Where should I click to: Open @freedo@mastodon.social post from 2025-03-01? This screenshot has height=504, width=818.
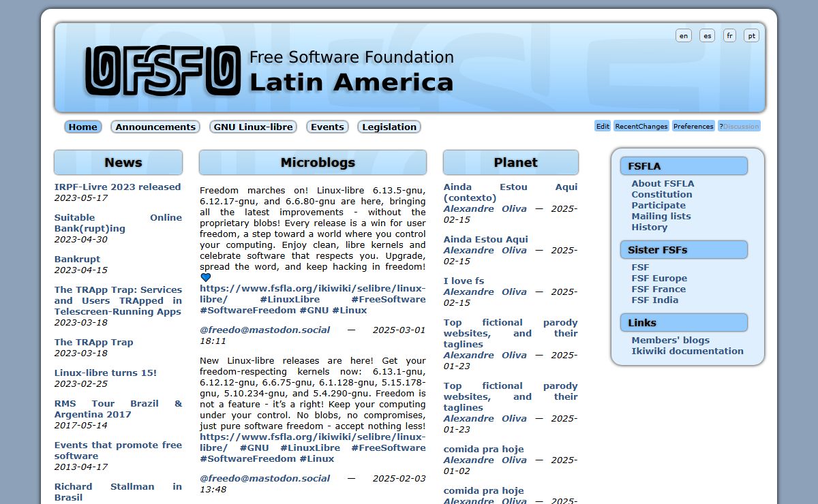click(264, 330)
